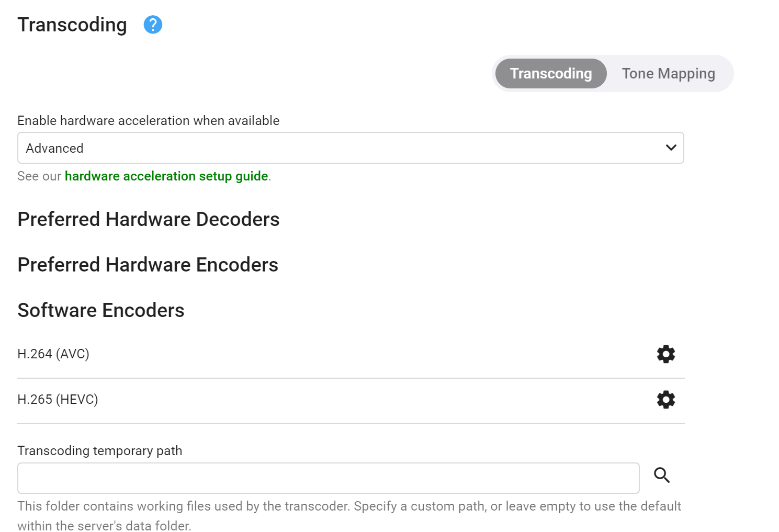Viewport: 779px width, 532px height.
Task: Click the Transcoding page title
Action: [x=72, y=25]
